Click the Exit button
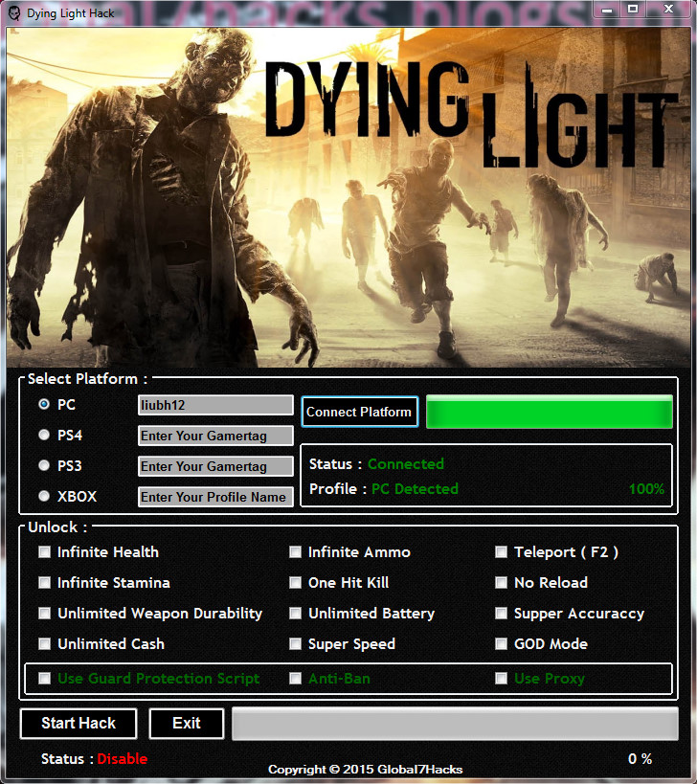Image resolution: width=697 pixels, height=784 pixels. [x=187, y=724]
